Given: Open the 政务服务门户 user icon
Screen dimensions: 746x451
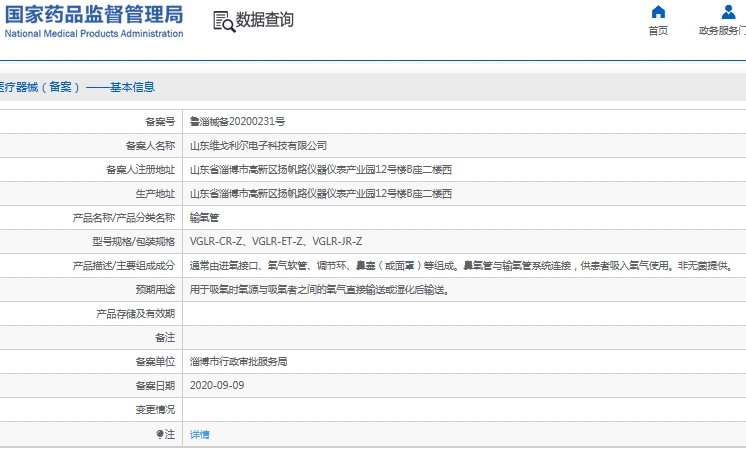Looking at the screenshot, I should [728, 12].
